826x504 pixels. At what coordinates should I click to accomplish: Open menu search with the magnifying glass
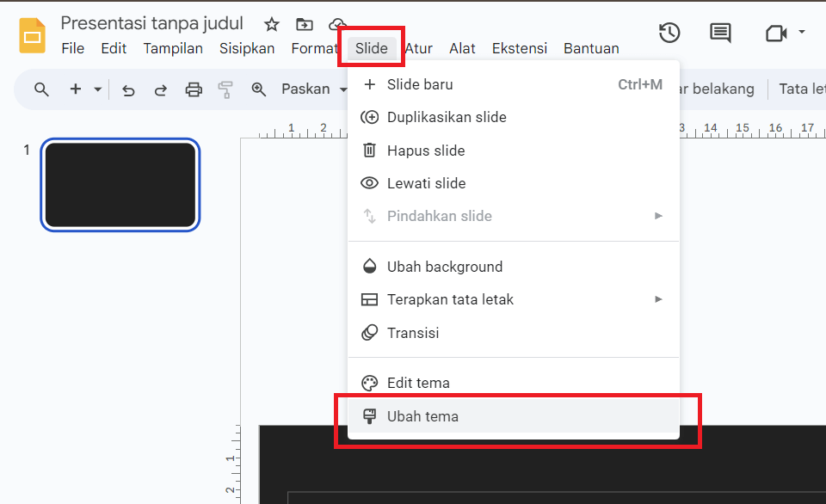coord(40,89)
